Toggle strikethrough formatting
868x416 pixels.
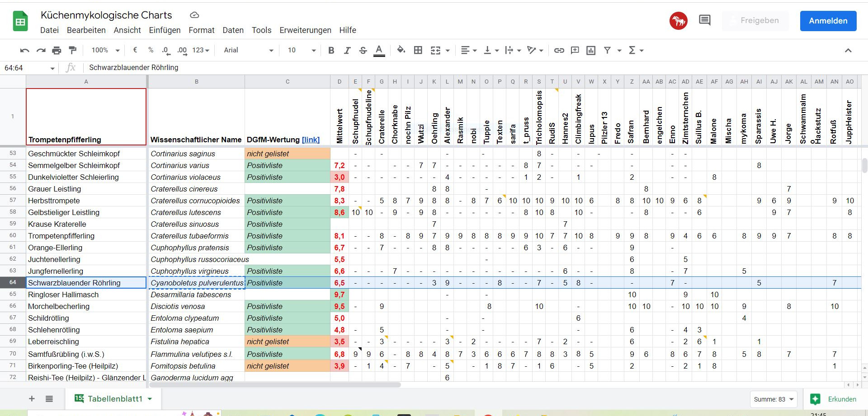363,50
